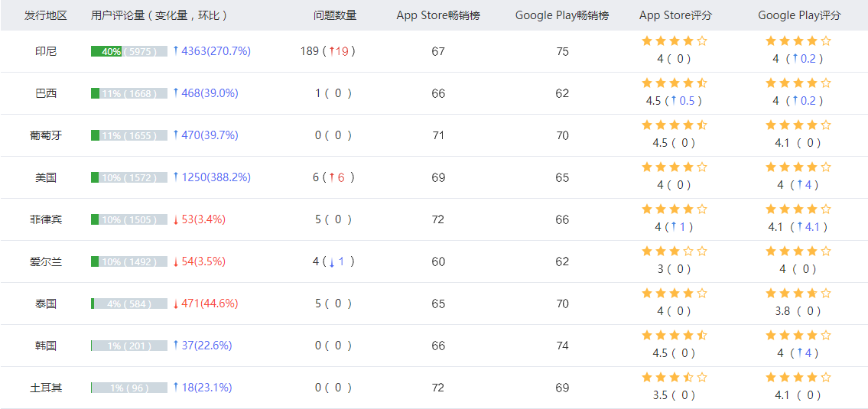Click Brazil's Google Play star rating

coord(798,83)
